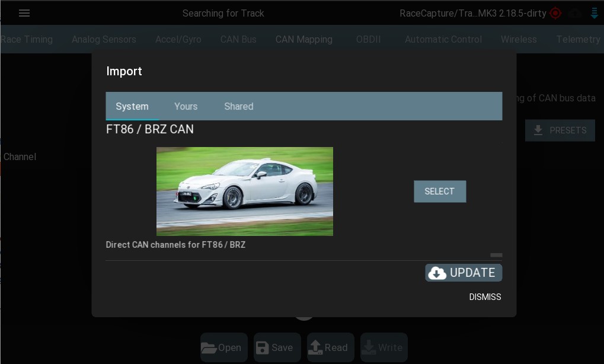Viewport: 604px width, 364px height.
Task: Click the Save floppy disk icon
Action: coord(263,347)
